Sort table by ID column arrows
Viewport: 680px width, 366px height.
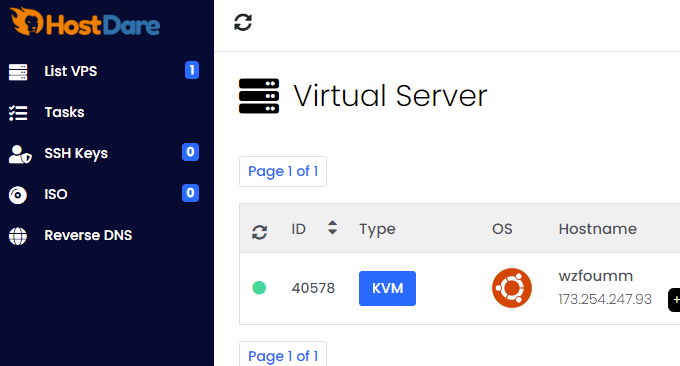[332, 227]
